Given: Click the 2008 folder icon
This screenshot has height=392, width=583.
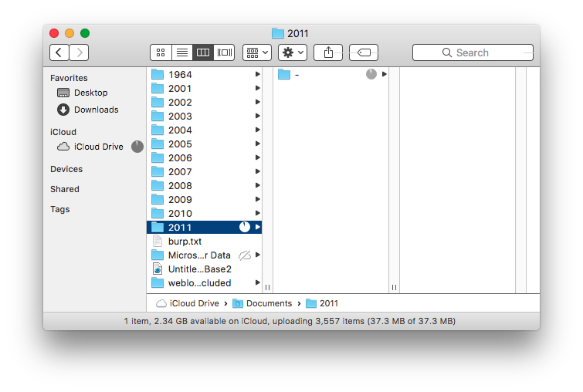Looking at the screenshot, I should (x=158, y=185).
